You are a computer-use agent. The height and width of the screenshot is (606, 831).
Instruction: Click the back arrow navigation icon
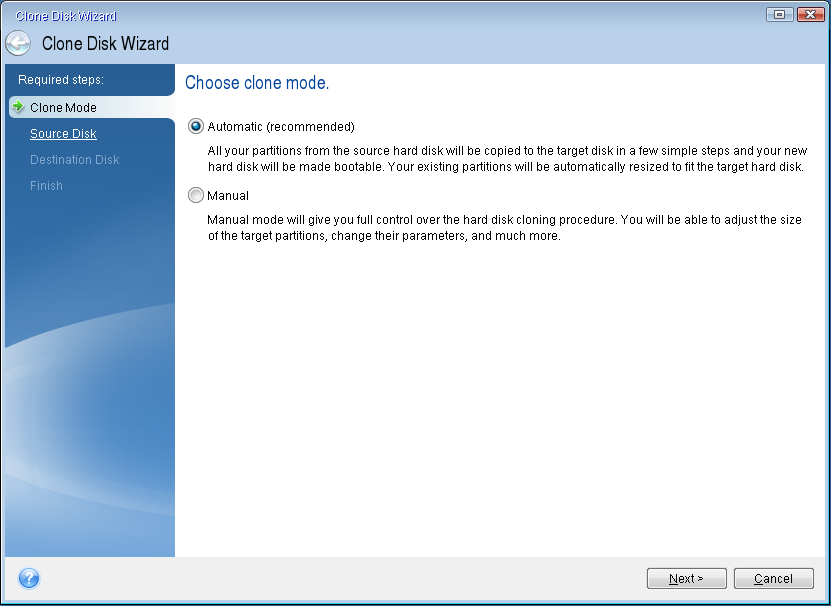click(x=18, y=44)
